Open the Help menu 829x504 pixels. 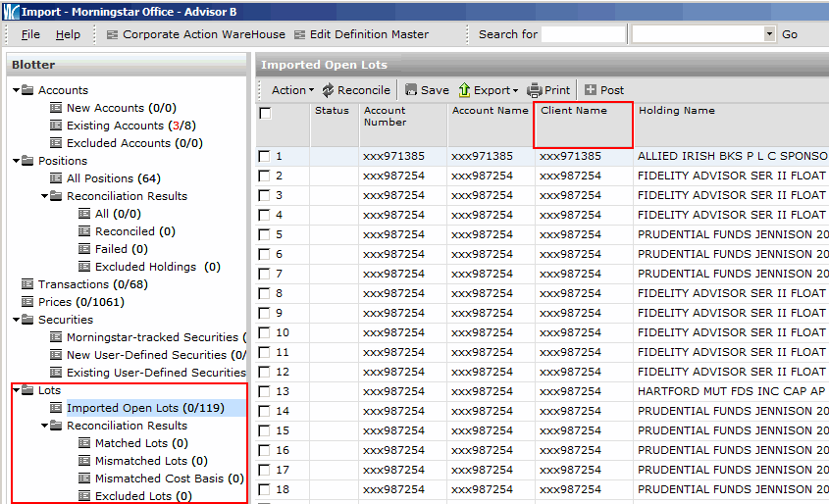[x=68, y=34]
